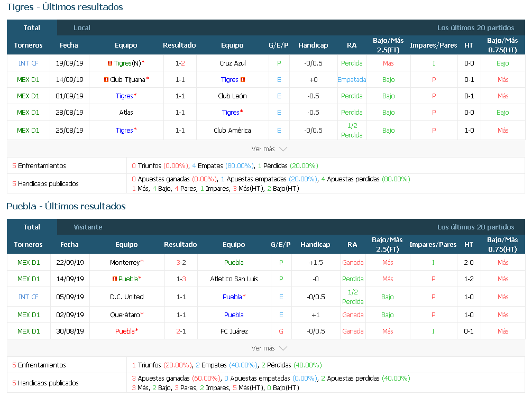Open the Club América team link
The image size is (532, 397).
coord(232,130)
